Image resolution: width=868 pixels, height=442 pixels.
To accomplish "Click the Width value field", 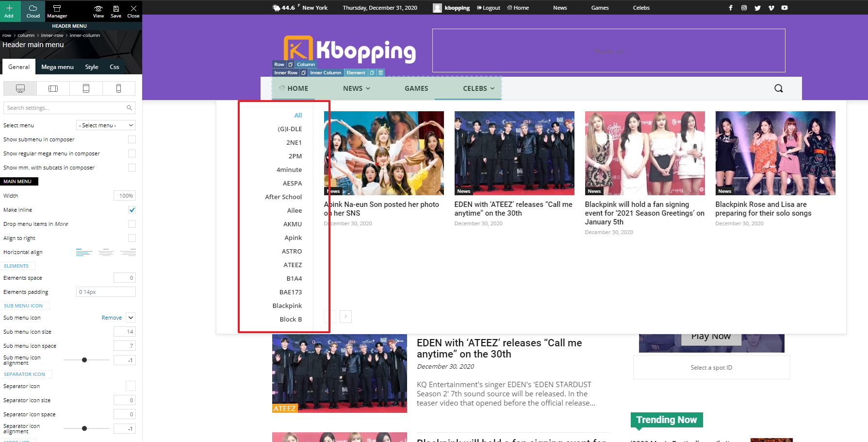I will pos(125,196).
